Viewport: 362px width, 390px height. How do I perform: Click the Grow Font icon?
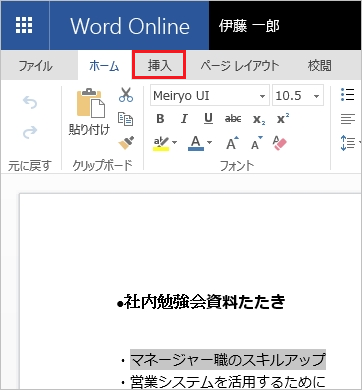232,143
